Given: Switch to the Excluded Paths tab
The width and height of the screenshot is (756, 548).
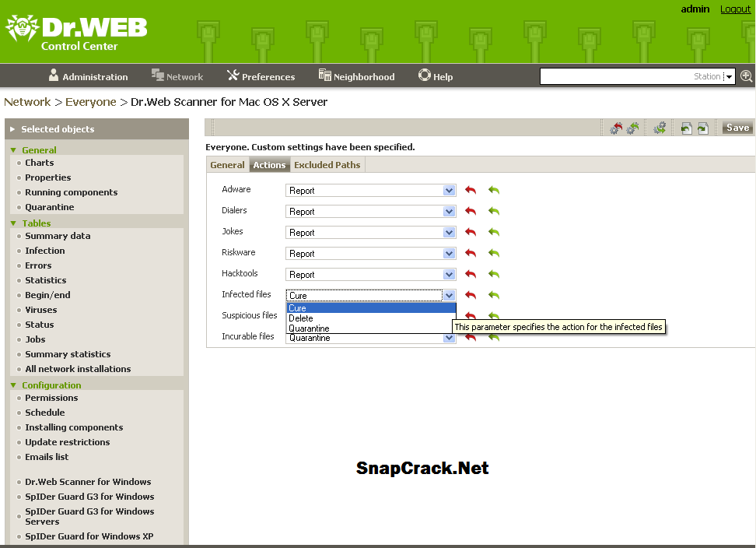Looking at the screenshot, I should 327,165.
